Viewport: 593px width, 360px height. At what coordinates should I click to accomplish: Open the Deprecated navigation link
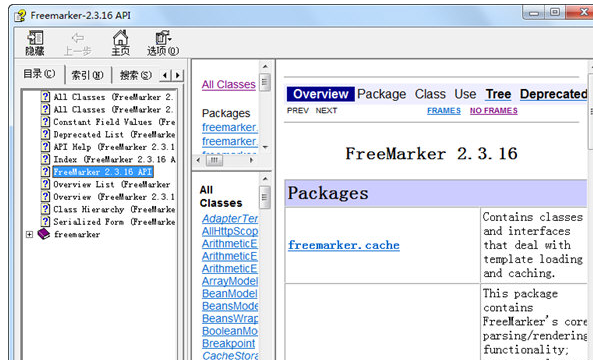tap(553, 94)
